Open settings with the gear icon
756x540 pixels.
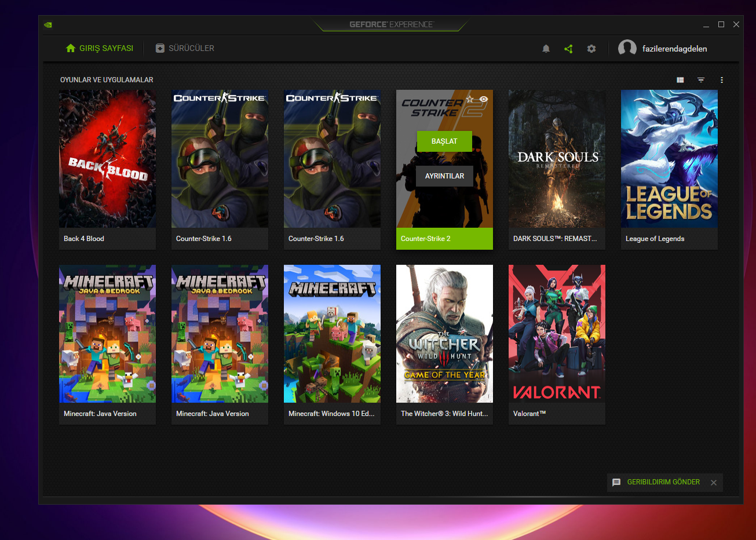click(591, 49)
